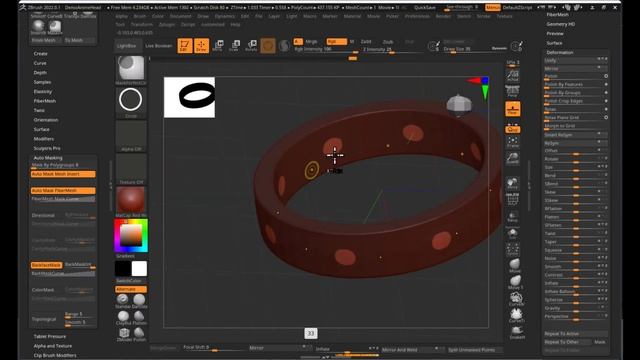Click the Actual size icon
The width and height of the screenshot is (640, 360).
(x=513, y=75)
